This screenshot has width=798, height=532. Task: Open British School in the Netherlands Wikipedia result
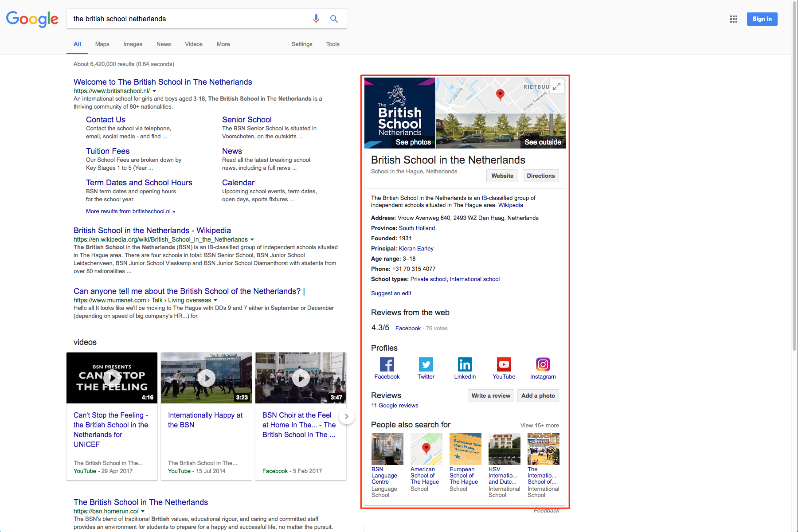152,231
